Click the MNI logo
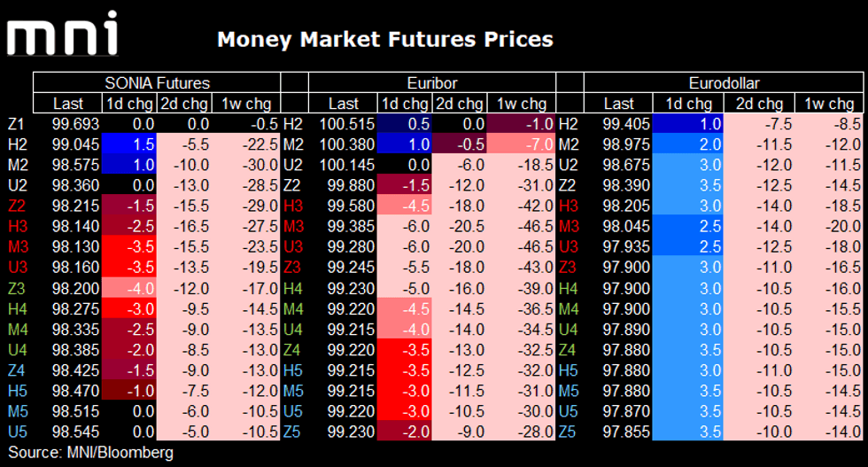The width and height of the screenshot is (868, 467). coord(62,35)
